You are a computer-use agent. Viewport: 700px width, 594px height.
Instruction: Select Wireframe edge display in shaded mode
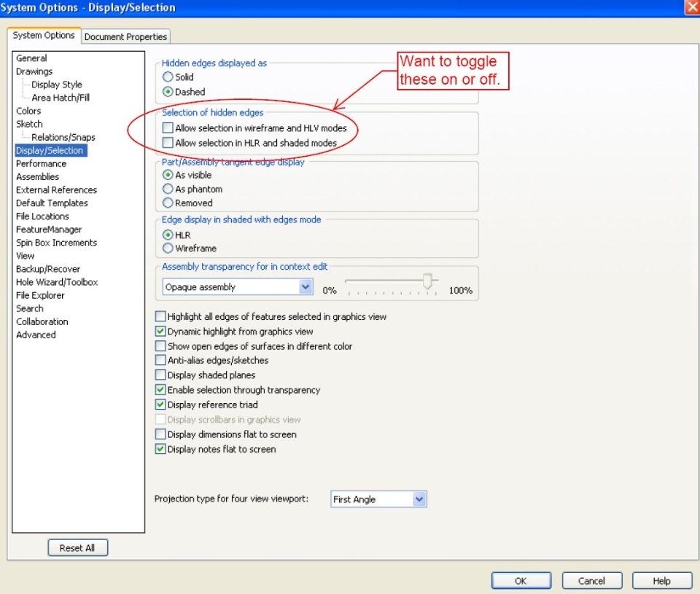pyautogui.click(x=168, y=248)
